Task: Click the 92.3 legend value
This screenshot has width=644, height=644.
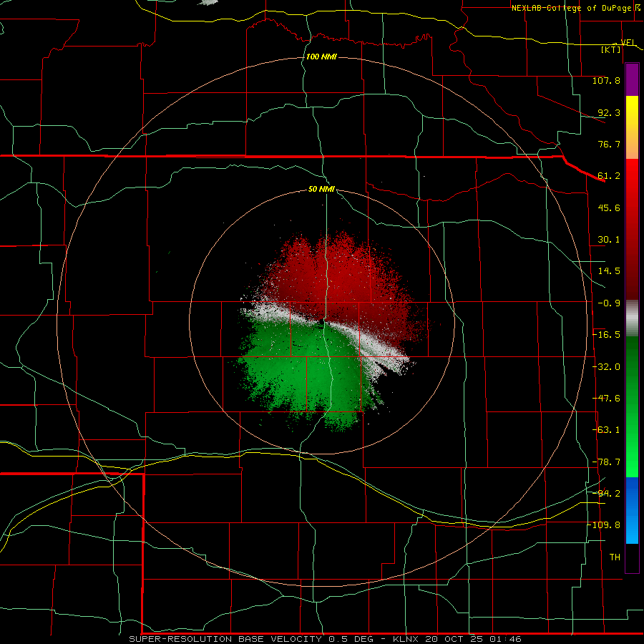Action: [609, 112]
